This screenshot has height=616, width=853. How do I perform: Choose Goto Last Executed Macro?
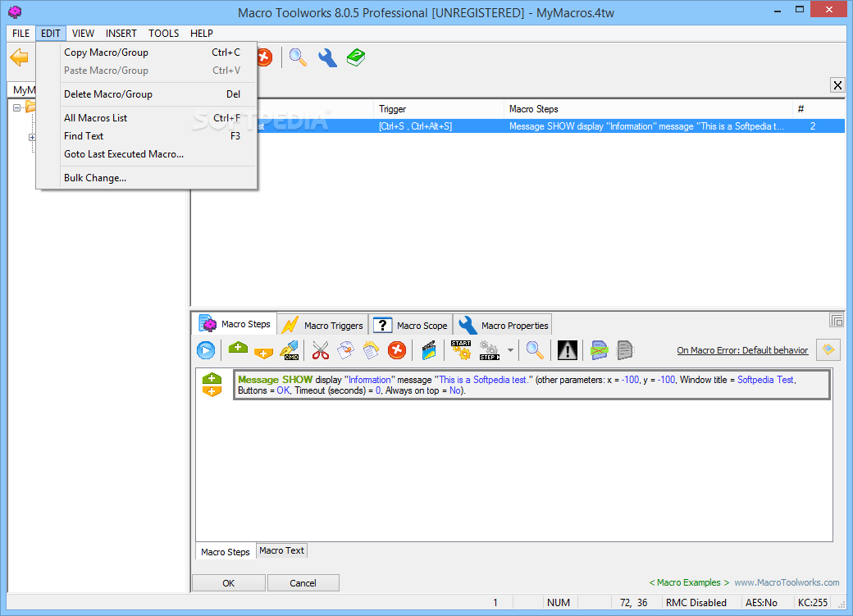147,154
